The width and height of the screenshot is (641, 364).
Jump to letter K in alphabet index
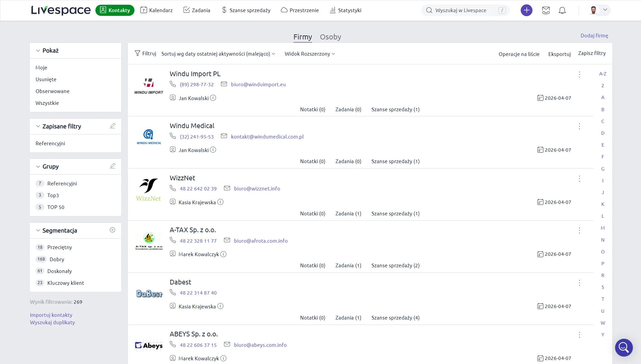(x=603, y=204)
